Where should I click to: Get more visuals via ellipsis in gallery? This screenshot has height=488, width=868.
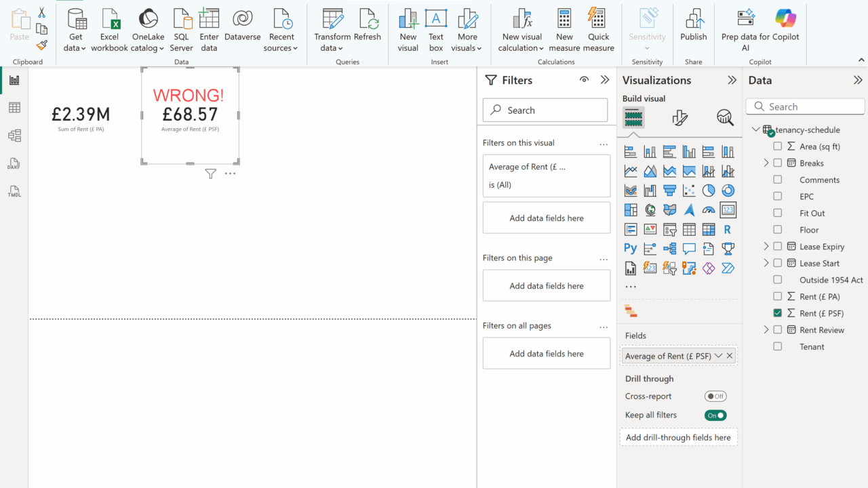(631, 287)
